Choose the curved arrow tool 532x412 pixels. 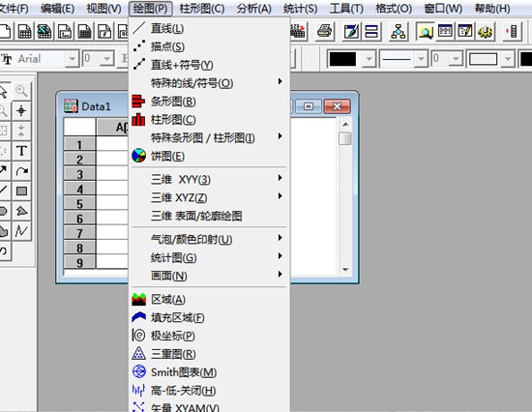coord(21,171)
